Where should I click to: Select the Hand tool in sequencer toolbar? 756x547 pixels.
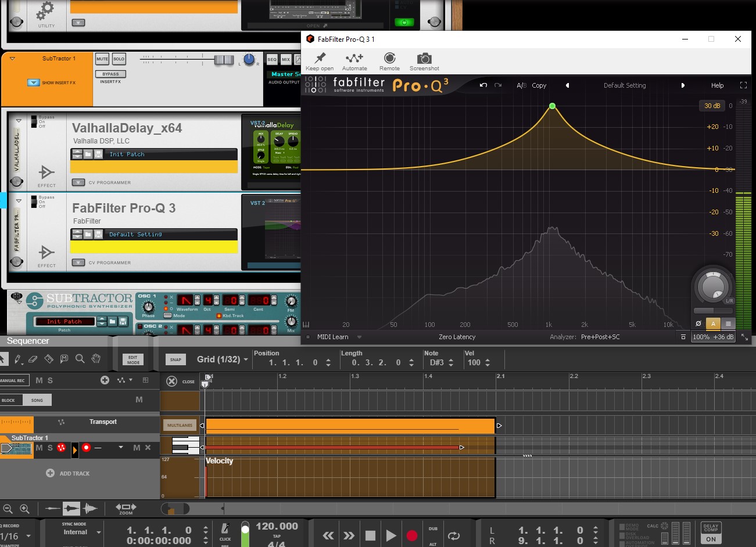[96, 359]
